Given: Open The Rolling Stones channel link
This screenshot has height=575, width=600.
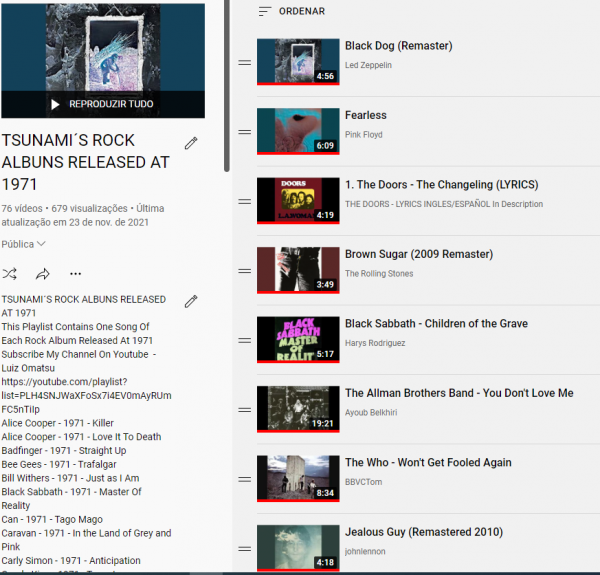Looking at the screenshot, I should (x=380, y=274).
